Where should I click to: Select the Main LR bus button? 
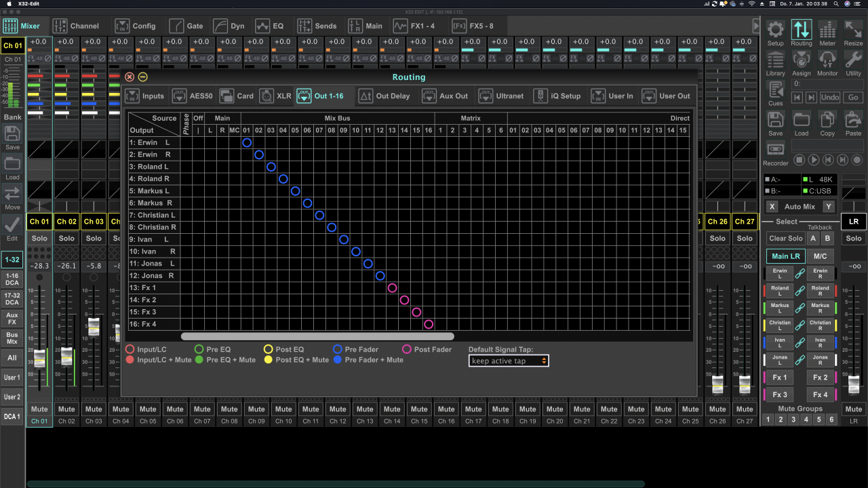[x=786, y=256]
